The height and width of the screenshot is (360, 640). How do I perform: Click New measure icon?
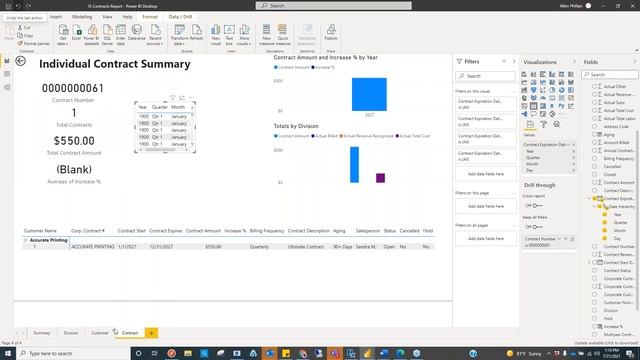266,30
